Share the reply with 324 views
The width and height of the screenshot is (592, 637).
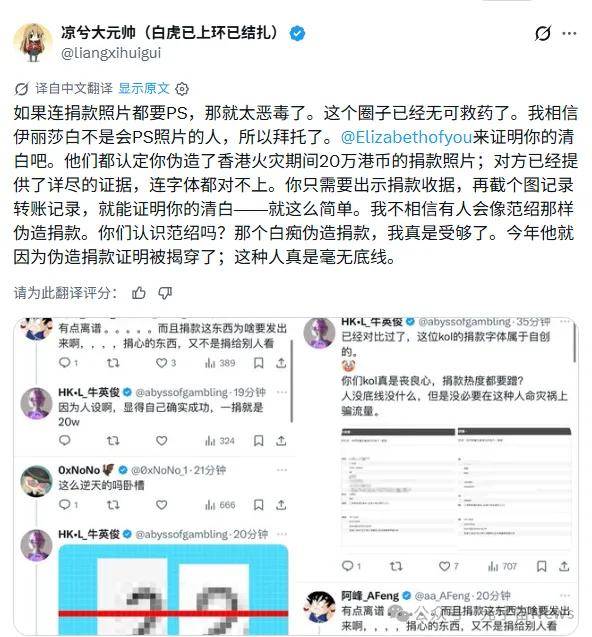pyautogui.click(x=281, y=441)
